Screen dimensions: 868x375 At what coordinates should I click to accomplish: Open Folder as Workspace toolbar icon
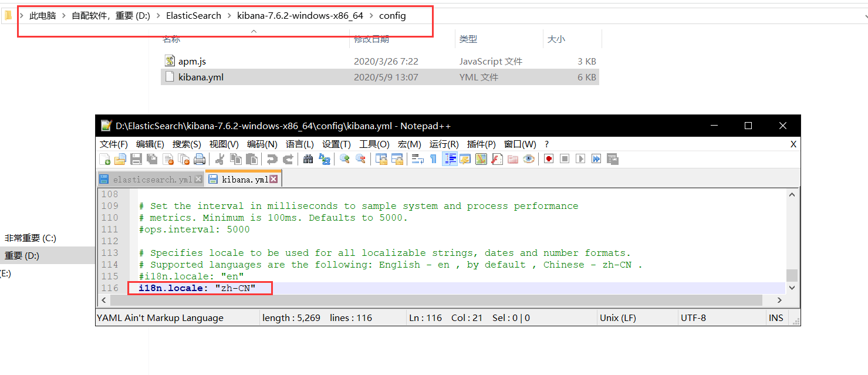pyautogui.click(x=513, y=159)
